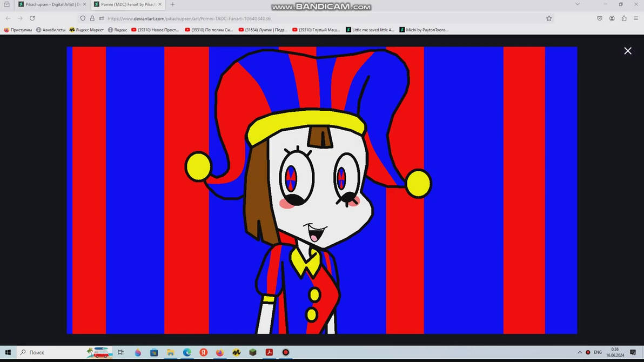Image resolution: width=644 pixels, height=362 pixels.
Task: Open Minecraft grass block taskbar icon
Action: (253, 352)
